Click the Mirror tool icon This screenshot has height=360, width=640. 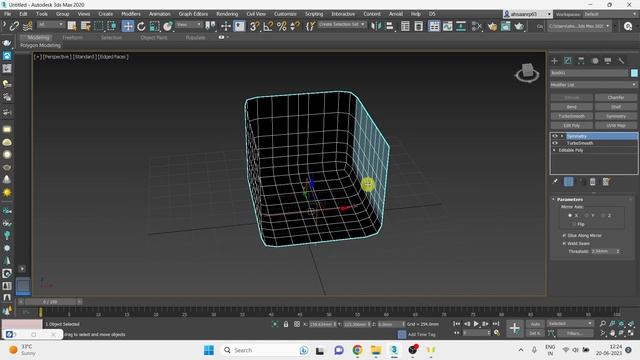[x=376, y=26]
